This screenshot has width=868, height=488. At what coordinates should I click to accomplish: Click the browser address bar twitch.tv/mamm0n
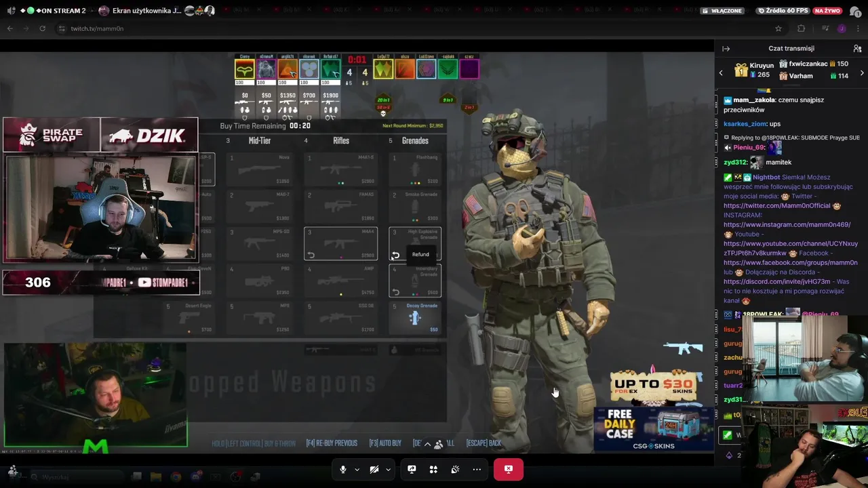(x=97, y=28)
